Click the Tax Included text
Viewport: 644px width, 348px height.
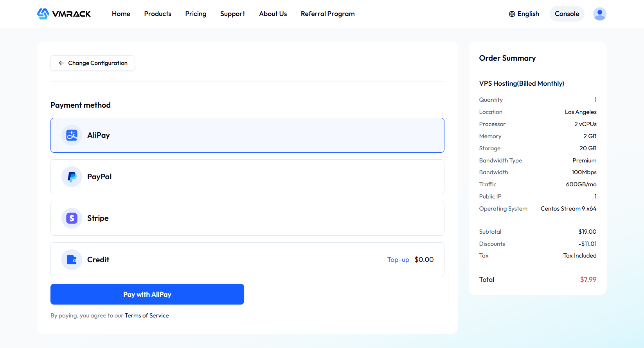point(580,256)
